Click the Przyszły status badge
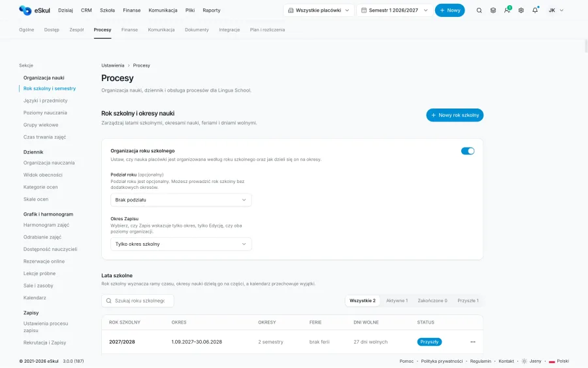588x368 pixels. (429, 342)
